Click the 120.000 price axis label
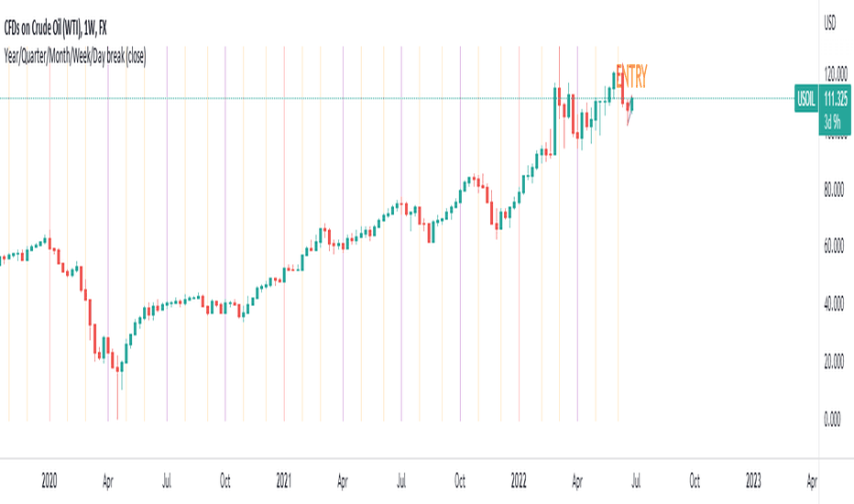 coord(835,74)
